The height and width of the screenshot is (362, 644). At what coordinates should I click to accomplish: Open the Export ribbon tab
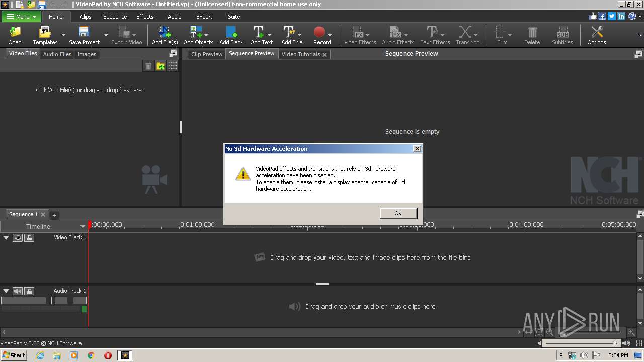click(x=204, y=17)
